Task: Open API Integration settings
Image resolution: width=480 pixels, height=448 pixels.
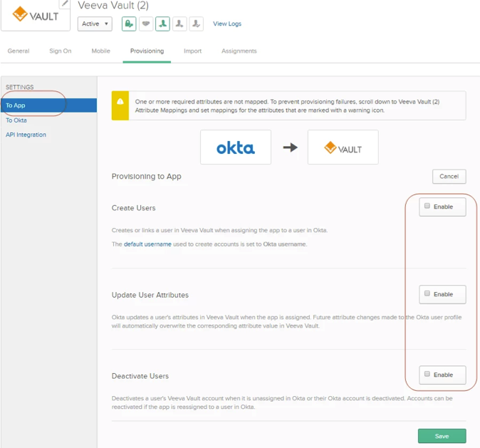Action: coord(26,135)
